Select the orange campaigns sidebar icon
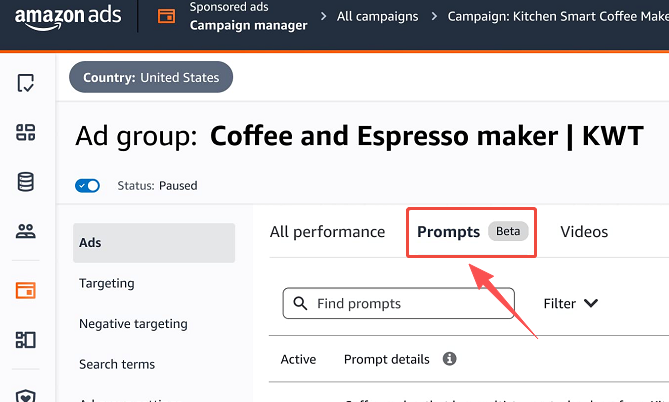The width and height of the screenshot is (669, 402). [26, 290]
